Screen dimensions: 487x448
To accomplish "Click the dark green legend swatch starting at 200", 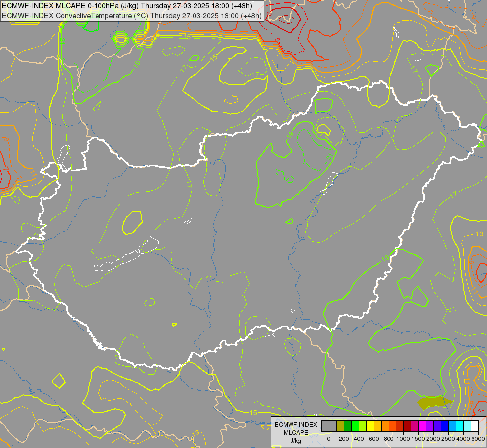I will 348,426.
